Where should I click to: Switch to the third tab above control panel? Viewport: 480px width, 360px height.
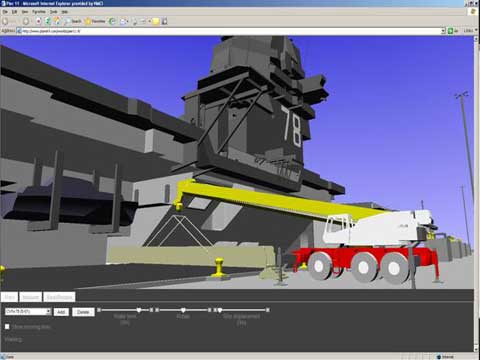59,297
